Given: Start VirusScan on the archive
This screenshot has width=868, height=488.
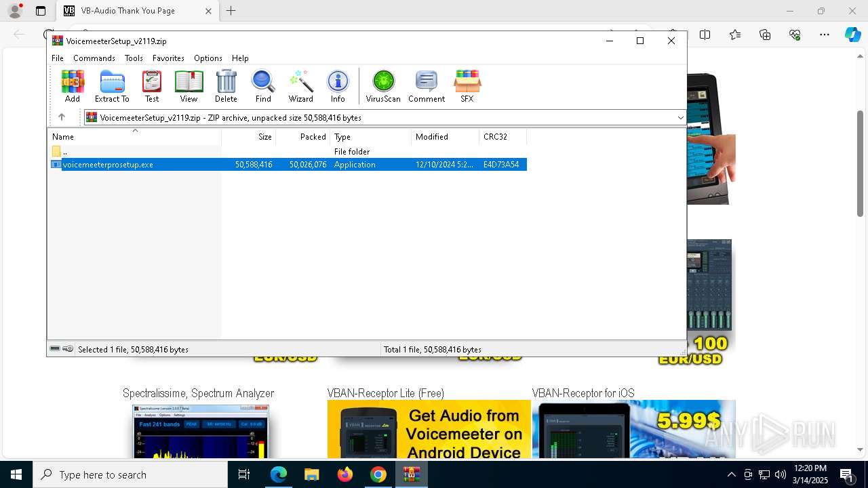Looking at the screenshot, I should pos(383,86).
